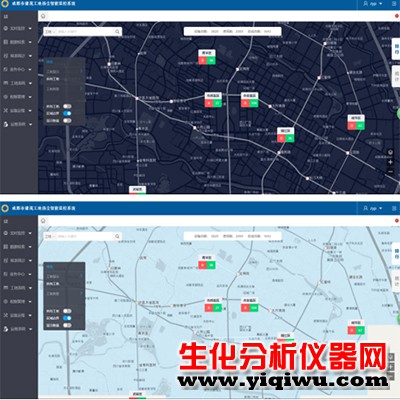The width and height of the screenshot is (400, 400).
Task: Click the home icon above the light map
Action: click(x=43, y=220)
